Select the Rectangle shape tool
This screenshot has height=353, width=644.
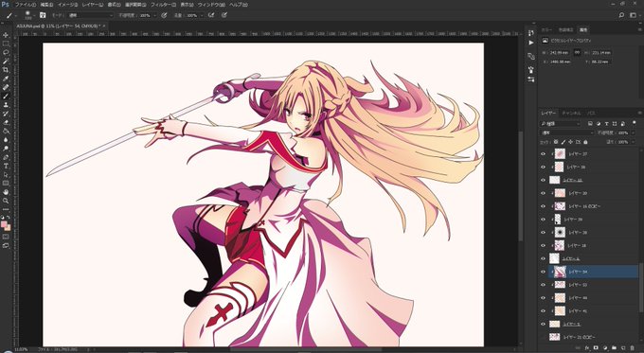(x=6, y=183)
